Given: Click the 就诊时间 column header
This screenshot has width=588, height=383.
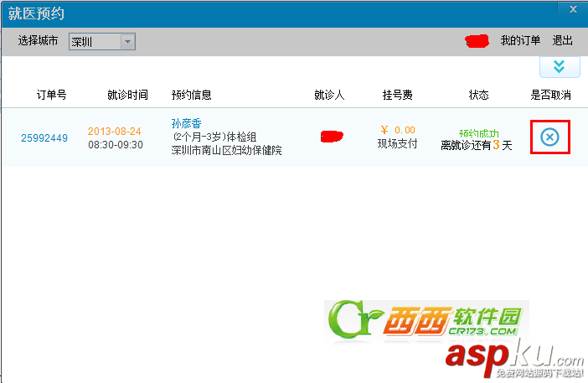Looking at the screenshot, I should pos(127,95).
